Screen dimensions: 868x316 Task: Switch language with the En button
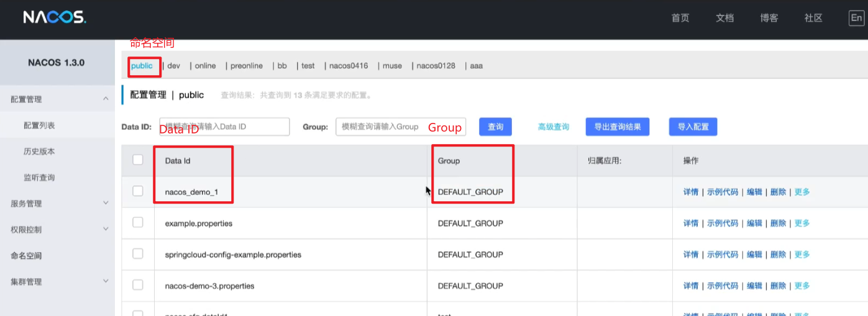[856, 18]
